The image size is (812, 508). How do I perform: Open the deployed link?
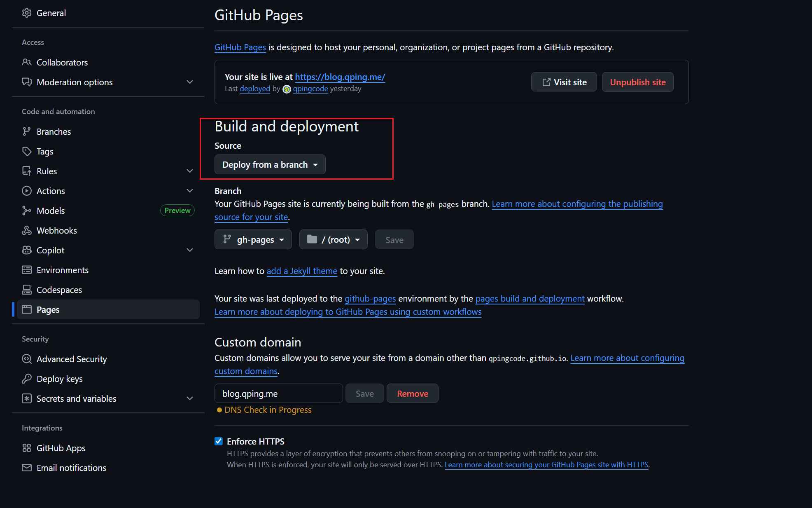click(255, 89)
